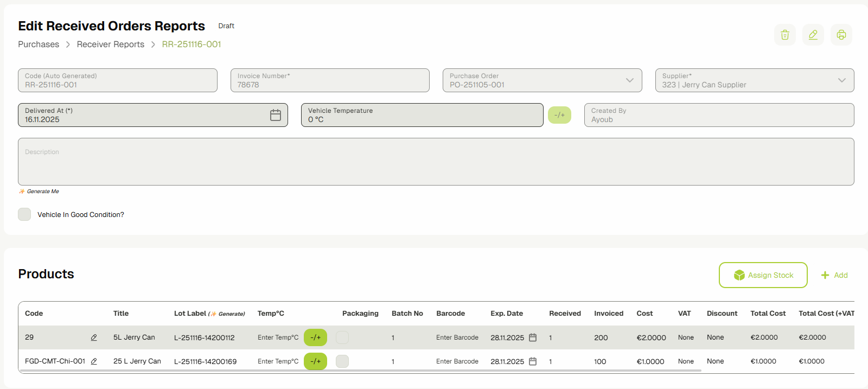The height and width of the screenshot is (389, 868).
Task: Check the Packaging box for 5L Jerry Can
Action: 342,337
